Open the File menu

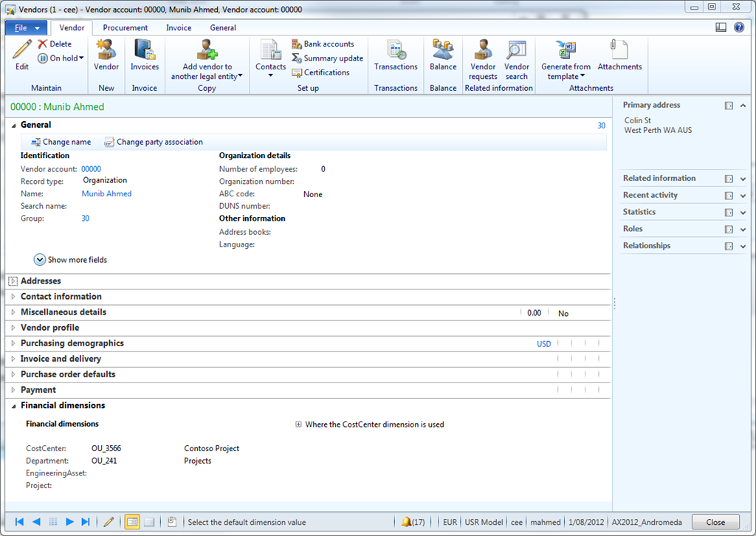[26, 28]
